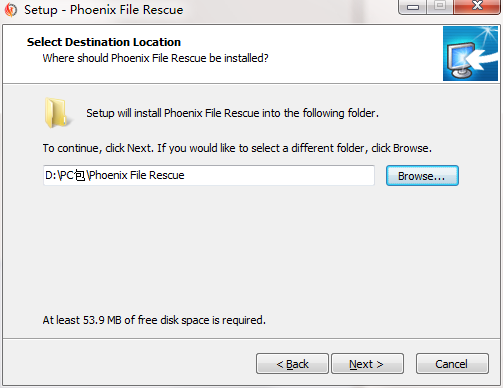Viewport: 503px width, 388px height.
Task: Click the setup wizard computer image
Action: pos(470,54)
